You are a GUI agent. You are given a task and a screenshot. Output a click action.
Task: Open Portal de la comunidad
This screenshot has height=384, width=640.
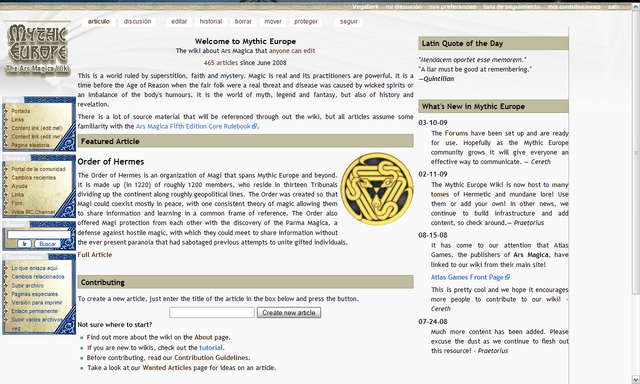(38, 169)
